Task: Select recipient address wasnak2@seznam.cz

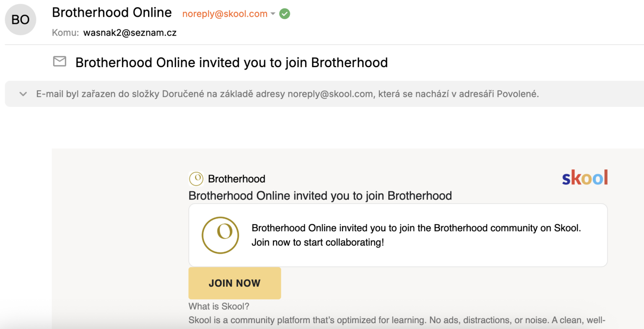Action: pos(130,33)
